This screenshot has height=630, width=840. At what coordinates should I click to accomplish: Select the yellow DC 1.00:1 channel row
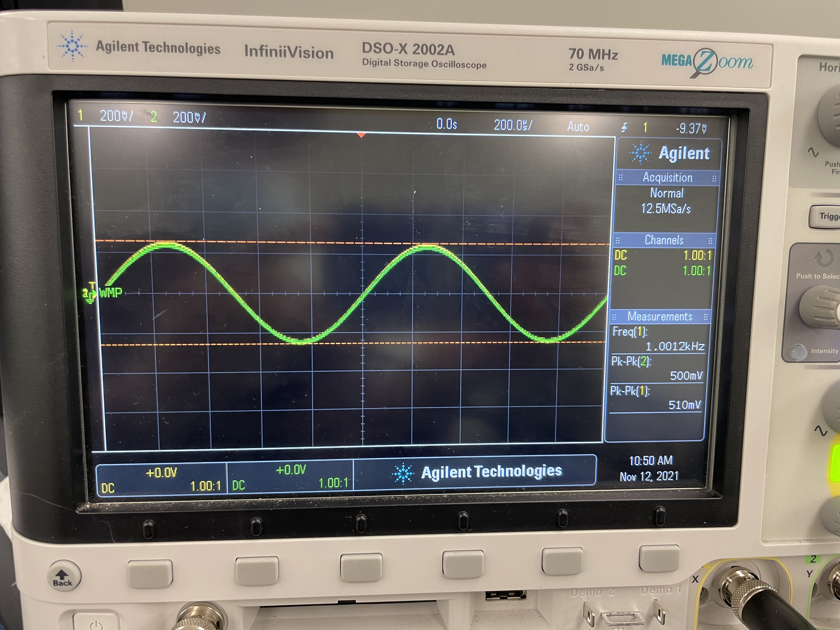tap(663, 255)
